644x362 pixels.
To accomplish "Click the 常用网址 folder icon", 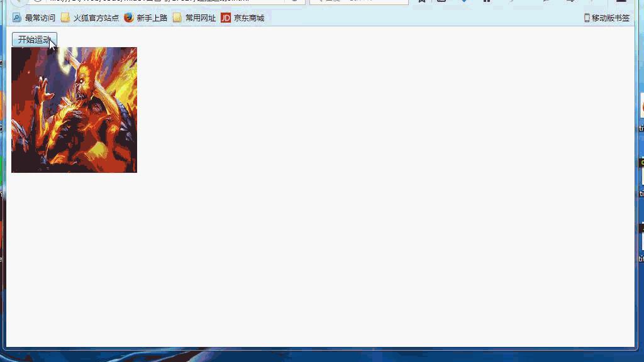I will (x=177, y=18).
